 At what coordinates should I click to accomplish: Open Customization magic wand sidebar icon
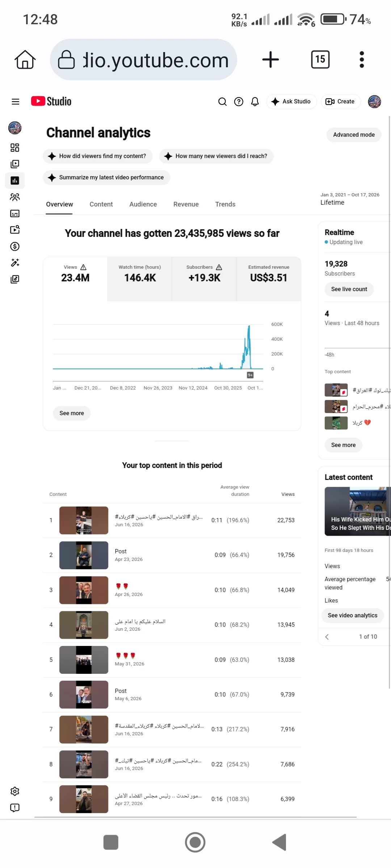15,263
